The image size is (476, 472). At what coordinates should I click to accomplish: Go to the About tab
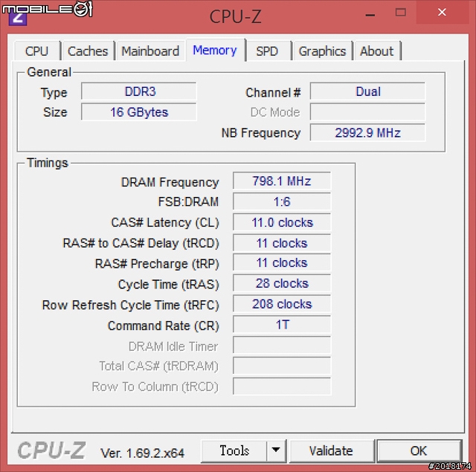click(377, 51)
